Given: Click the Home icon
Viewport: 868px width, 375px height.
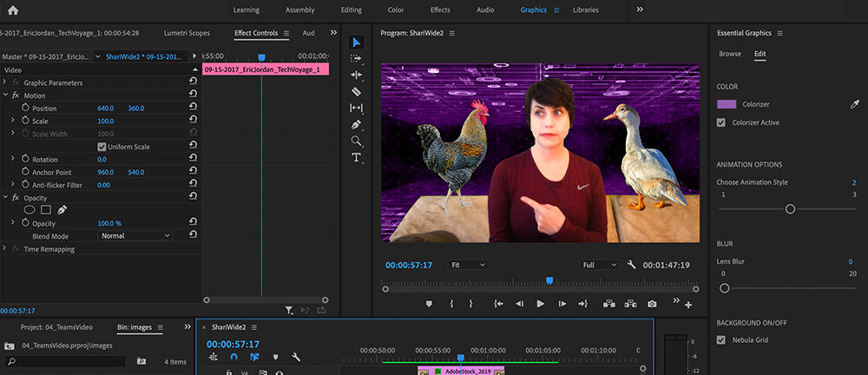Looking at the screenshot, I should pyautogui.click(x=13, y=10).
